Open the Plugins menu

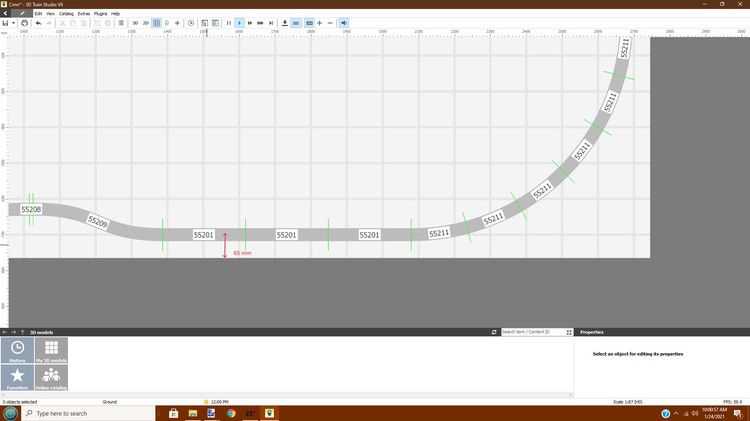click(x=100, y=13)
